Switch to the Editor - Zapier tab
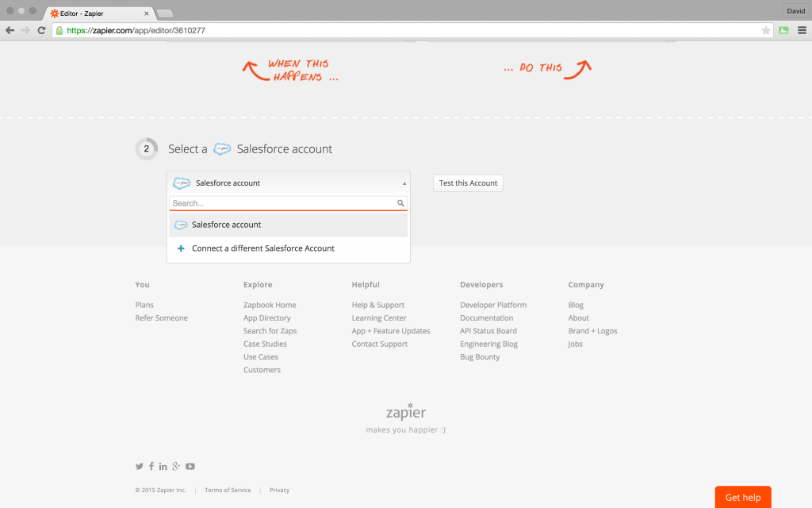The height and width of the screenshot is (508, 812). 98,13
